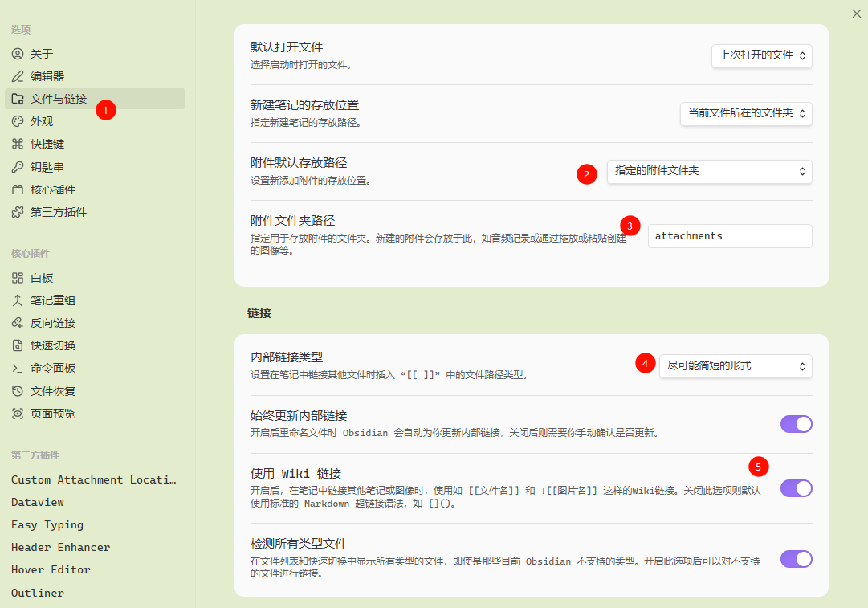Open the 尽可能简短的形式 link type dropdown
The image size is (868, 608).
tap(736, 366)
